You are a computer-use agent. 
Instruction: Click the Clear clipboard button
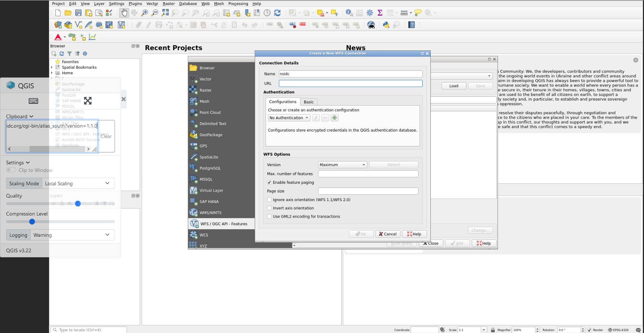106,136
